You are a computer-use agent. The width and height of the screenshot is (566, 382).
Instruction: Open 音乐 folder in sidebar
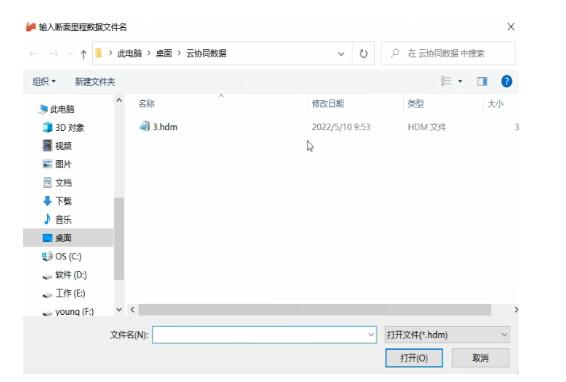coord(57,220)
